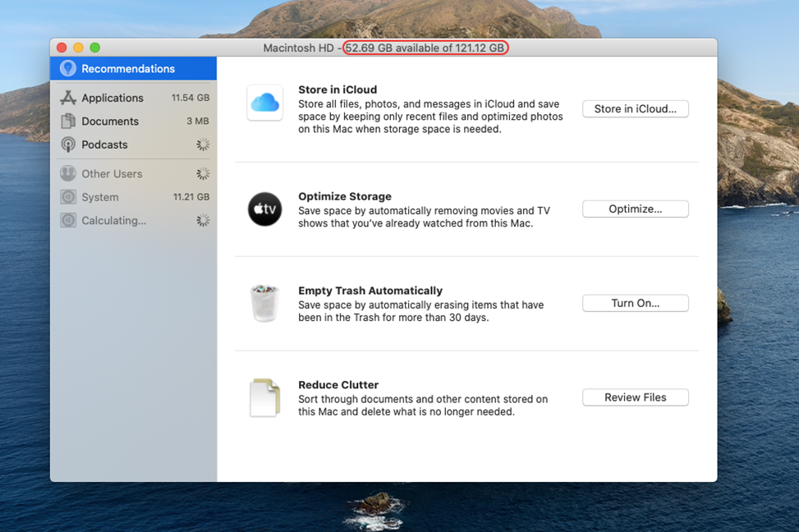799x532 pixels.
Task: Click the Review Files button
Action: point(636,397)
